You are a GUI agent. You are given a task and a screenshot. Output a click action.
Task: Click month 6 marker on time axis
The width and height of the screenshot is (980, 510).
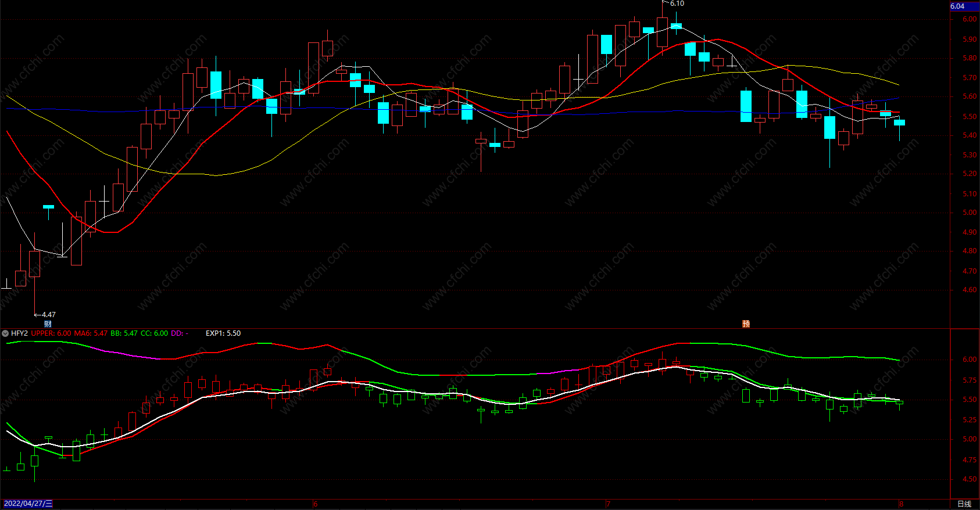click(315, 504)
